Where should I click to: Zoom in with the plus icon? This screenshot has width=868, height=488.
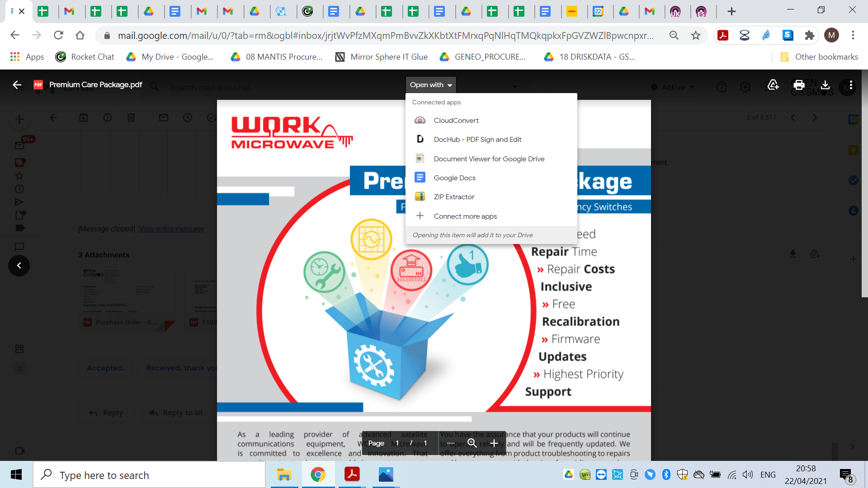click(x=494, y=443)
